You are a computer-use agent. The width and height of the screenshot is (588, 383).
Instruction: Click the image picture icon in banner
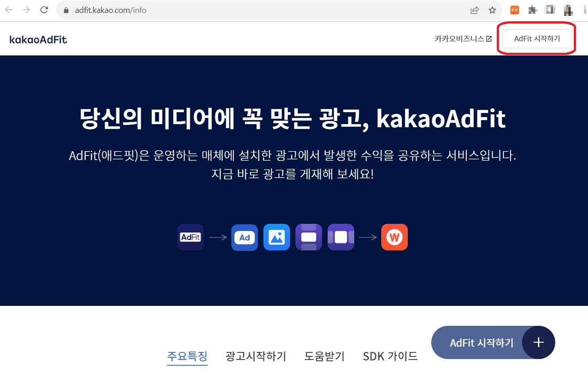[x=277, y=237]
